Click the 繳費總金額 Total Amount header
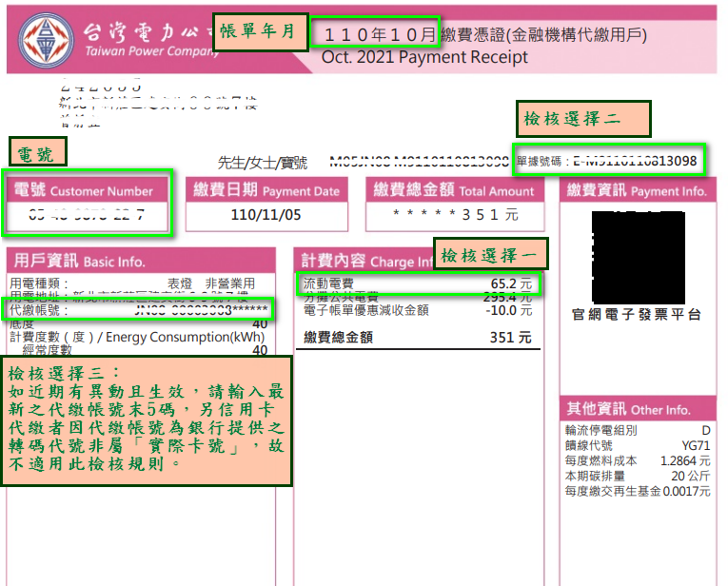 (454, 190)
